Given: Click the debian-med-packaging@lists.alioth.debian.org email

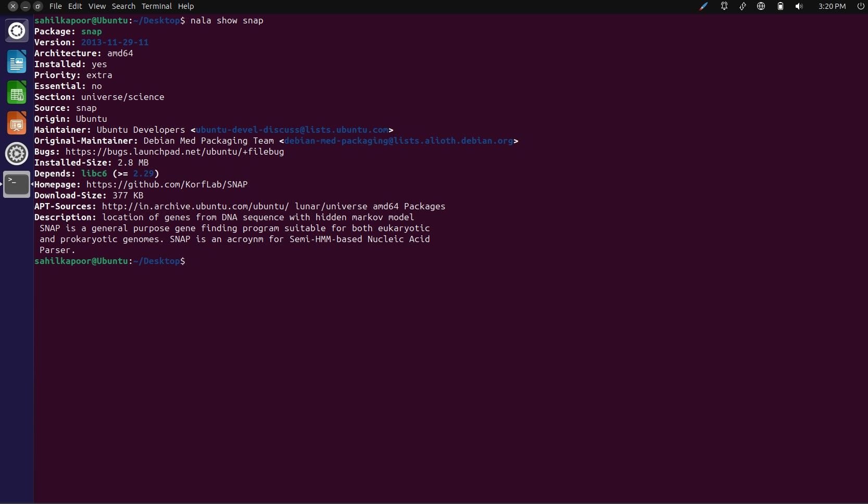Looking at the screenshot, I should click(x=399, y=141).
